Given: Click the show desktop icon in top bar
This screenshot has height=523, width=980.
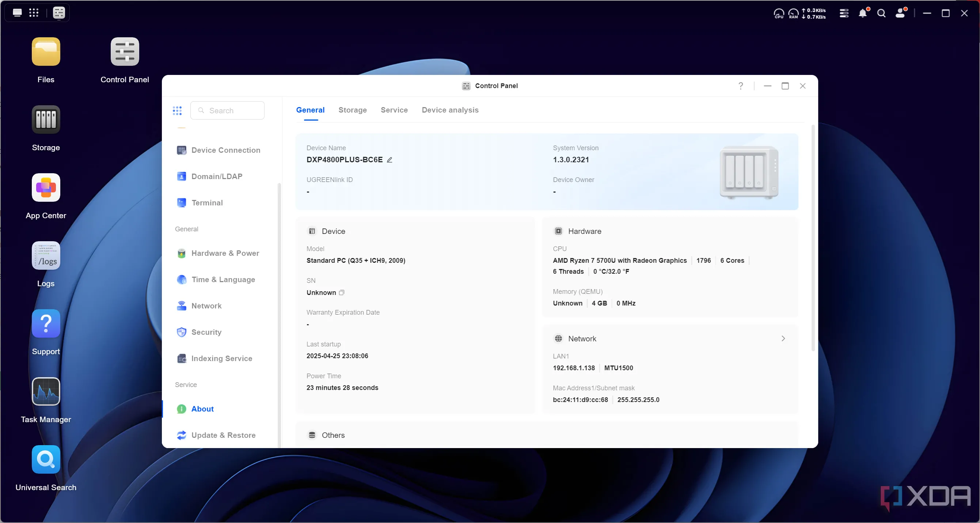Looking at the screenshot, I should 17,12.
